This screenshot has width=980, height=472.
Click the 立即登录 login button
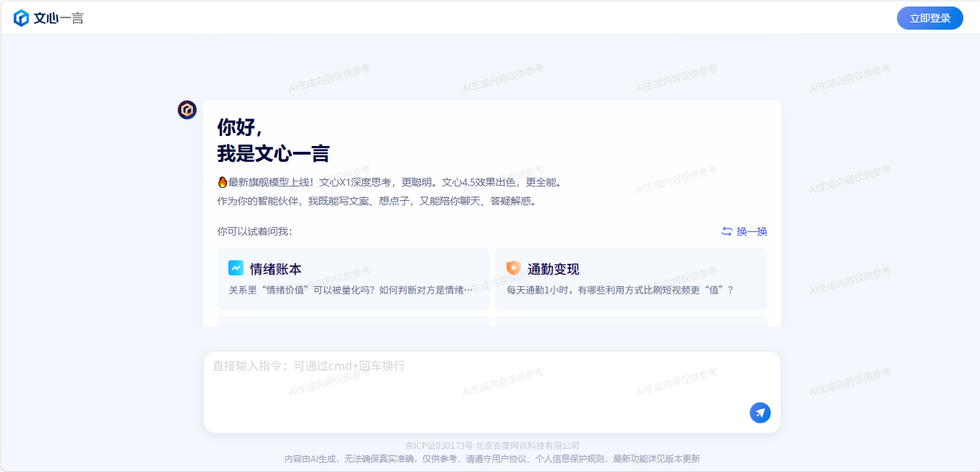pyautogui.click(x=930, y=18)
